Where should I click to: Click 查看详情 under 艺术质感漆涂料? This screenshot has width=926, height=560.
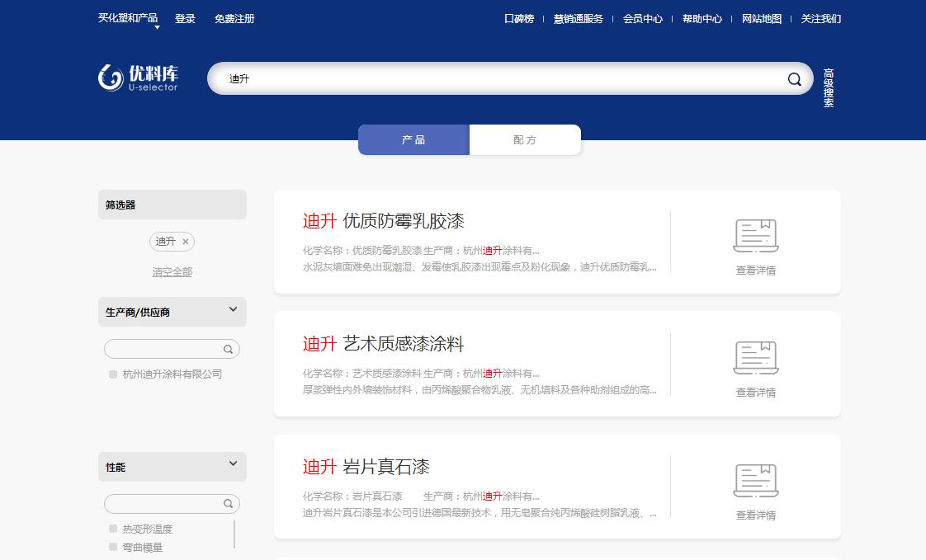tap(756, 393)
